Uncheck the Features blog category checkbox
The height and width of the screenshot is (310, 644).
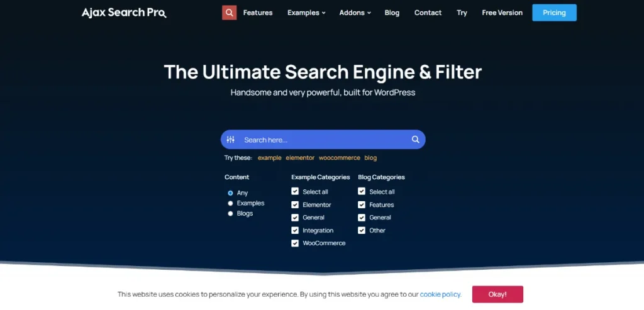click(362, 204)
